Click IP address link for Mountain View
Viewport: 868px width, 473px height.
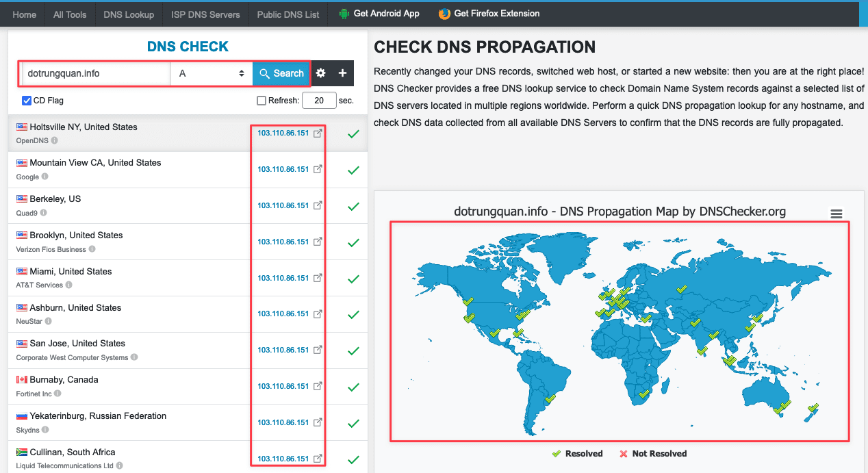click(x=283, y=169)
